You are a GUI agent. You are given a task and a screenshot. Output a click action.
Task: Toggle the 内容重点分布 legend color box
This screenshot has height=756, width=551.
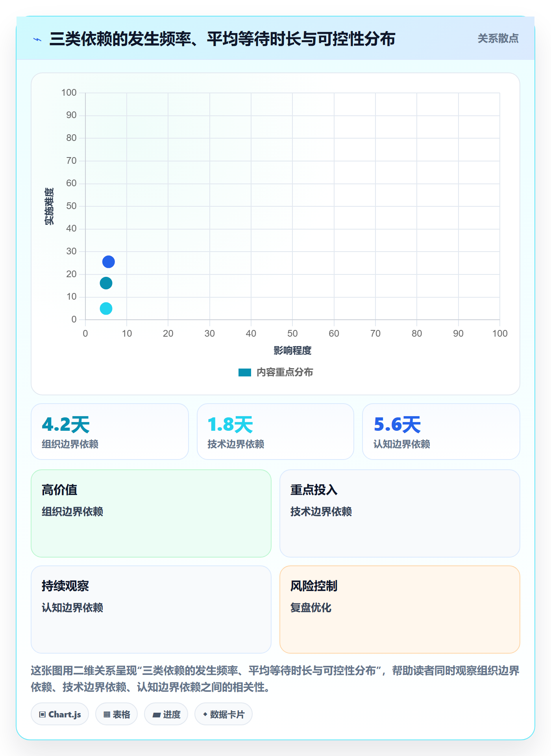point(245,372)
